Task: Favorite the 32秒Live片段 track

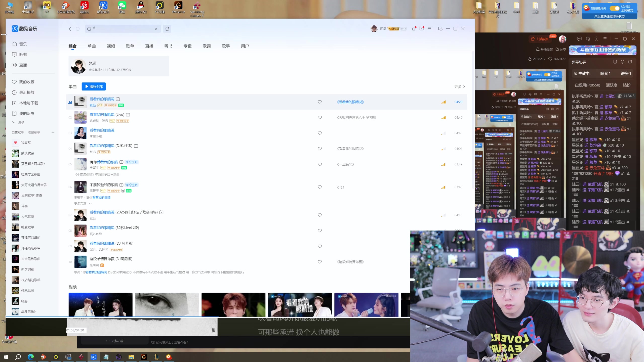Action: point(320,231)
